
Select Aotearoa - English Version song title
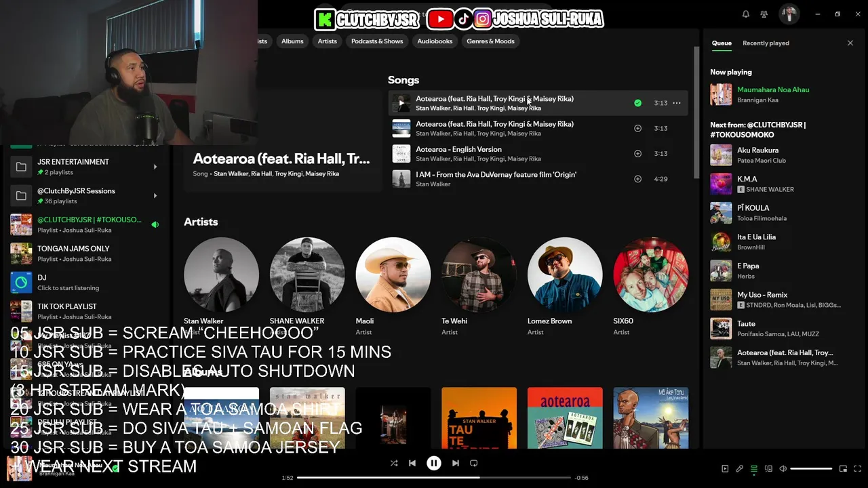pos(458,149)
